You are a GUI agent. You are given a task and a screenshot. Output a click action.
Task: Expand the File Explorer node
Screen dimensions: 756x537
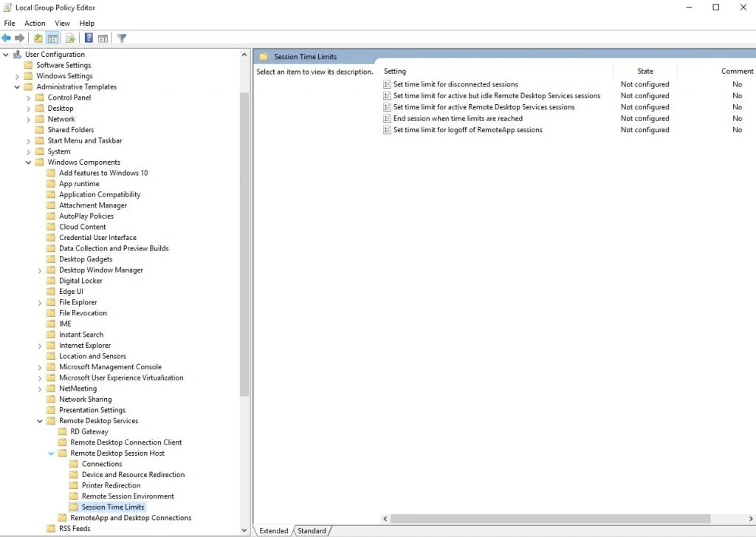[x=40, y=303]
